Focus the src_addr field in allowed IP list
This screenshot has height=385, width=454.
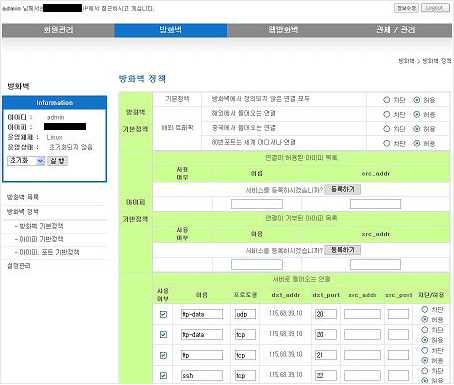(375, 204)
